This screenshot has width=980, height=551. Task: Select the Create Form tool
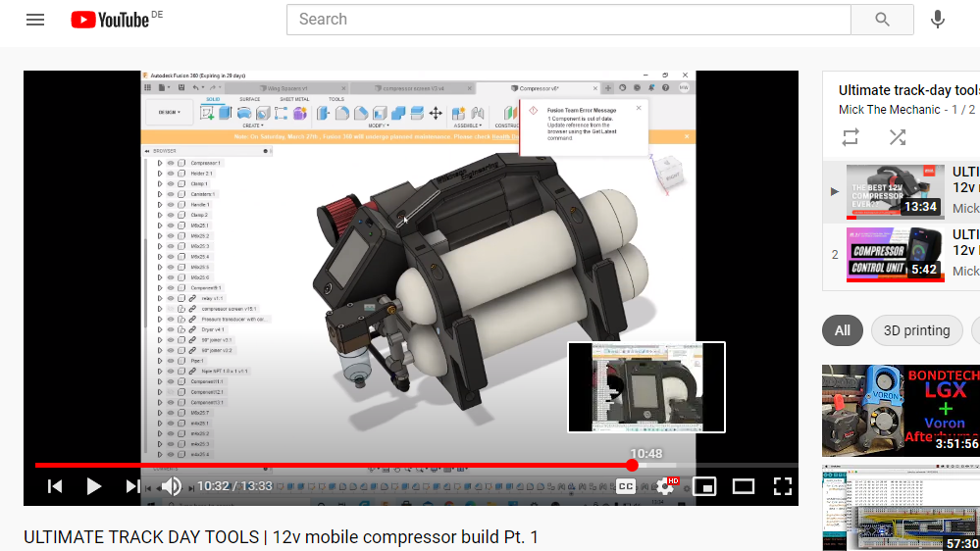point(300,113)
